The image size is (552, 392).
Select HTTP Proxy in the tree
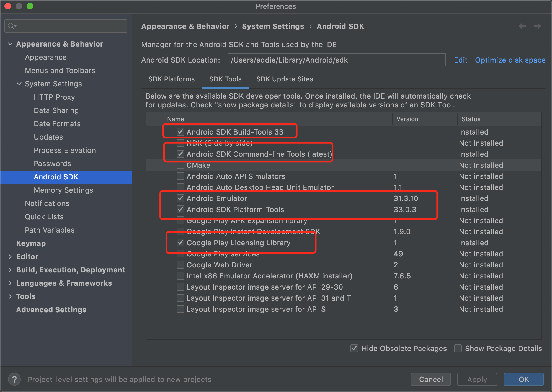tap(54, 97)
